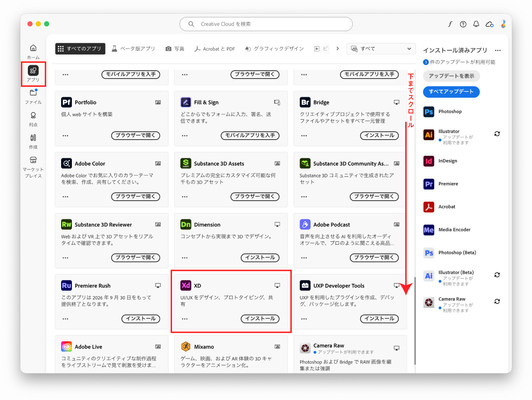Switch to the 写真 category tab

[175, 49]
